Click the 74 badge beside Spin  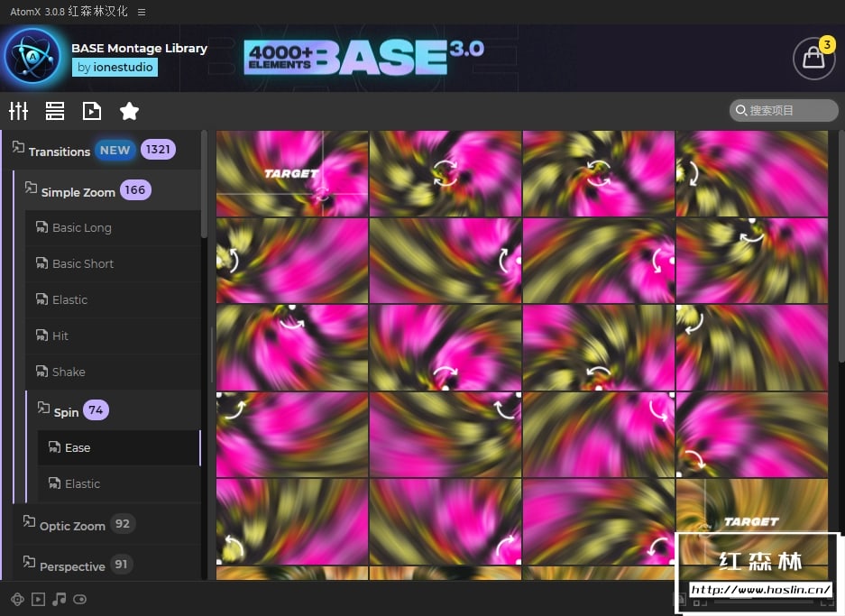click(x=96, y=410)
